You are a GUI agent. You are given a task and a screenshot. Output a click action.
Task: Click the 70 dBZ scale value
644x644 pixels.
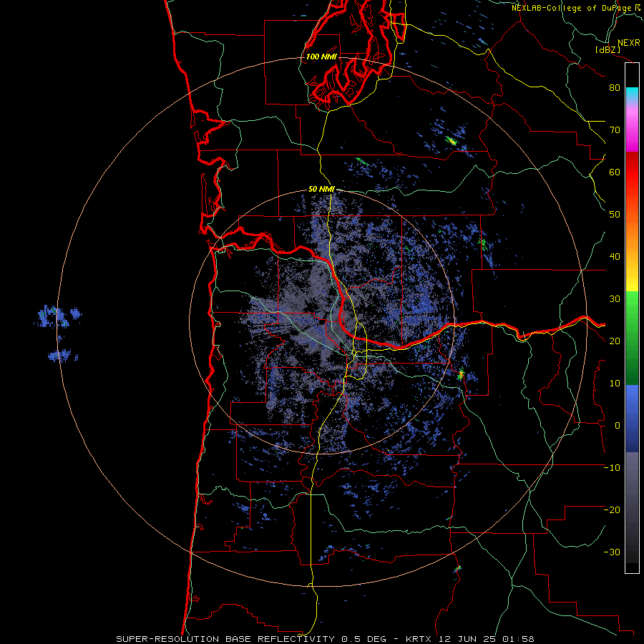click(615, 130)
